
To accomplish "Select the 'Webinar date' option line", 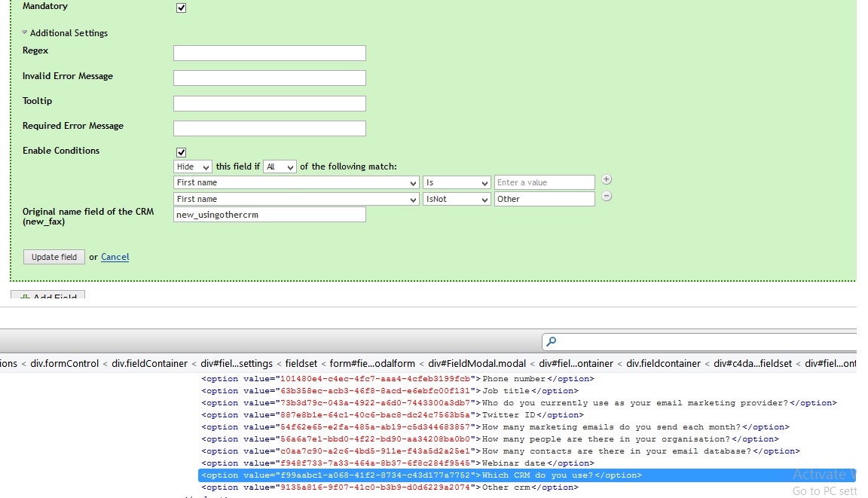I will pos(398,463).
